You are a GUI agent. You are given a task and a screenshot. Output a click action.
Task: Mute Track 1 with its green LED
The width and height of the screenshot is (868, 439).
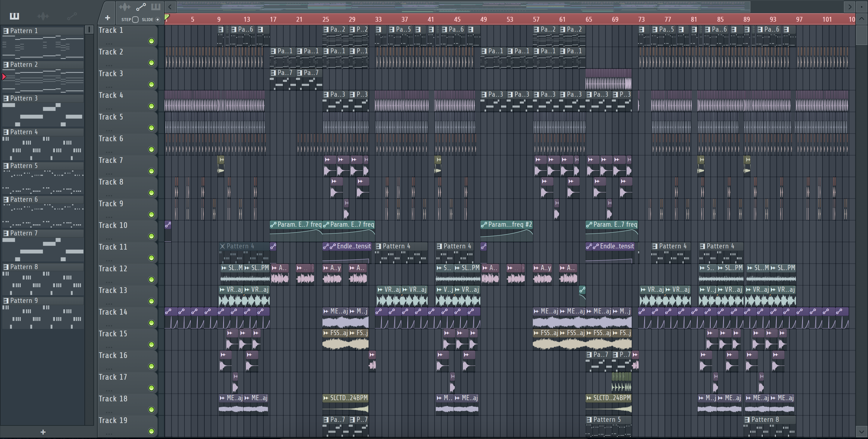152,41
